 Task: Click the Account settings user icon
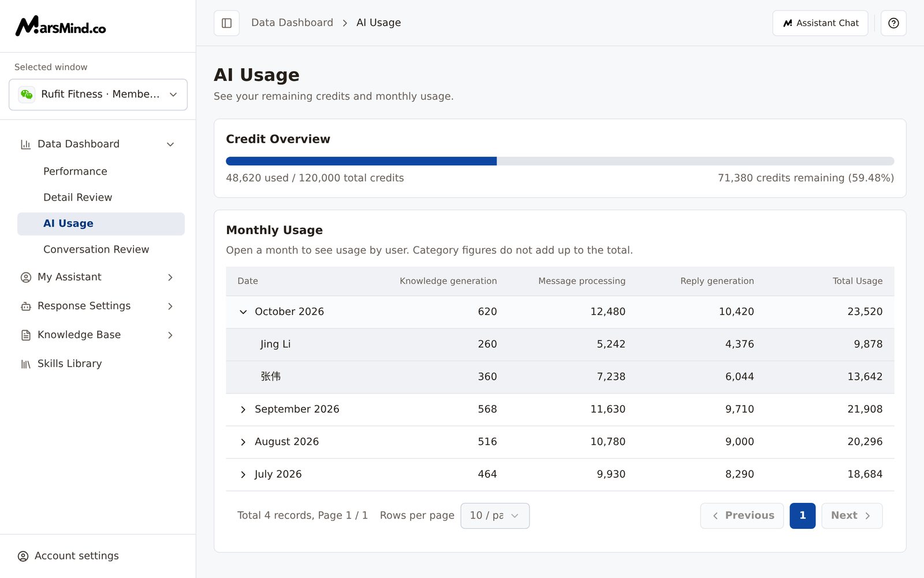[23, 556]
